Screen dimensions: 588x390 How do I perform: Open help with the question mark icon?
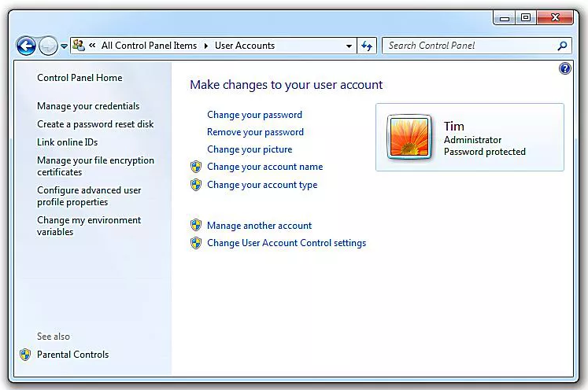pos(564,68)
